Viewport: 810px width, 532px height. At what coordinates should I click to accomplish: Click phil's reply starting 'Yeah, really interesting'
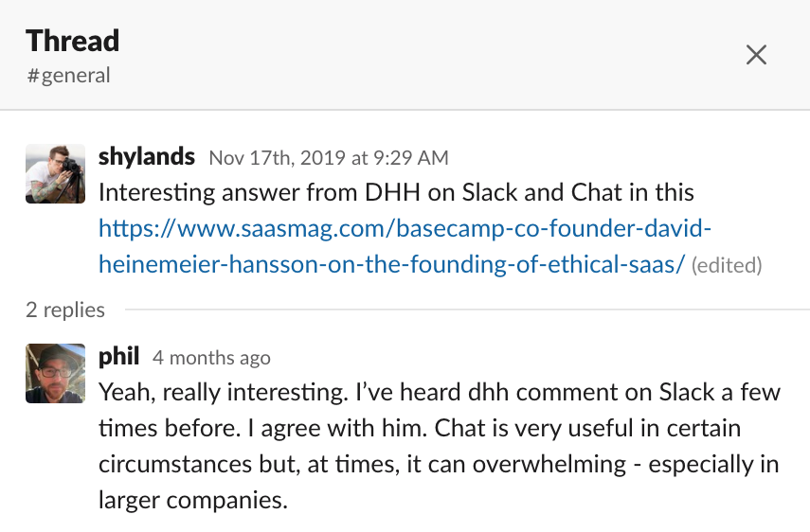440,446
